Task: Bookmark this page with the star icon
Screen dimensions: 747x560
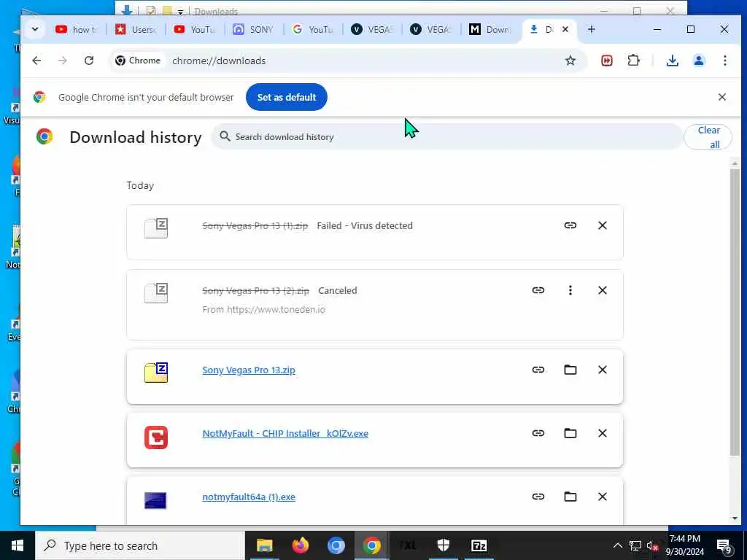Action: [x=570, y=61]
